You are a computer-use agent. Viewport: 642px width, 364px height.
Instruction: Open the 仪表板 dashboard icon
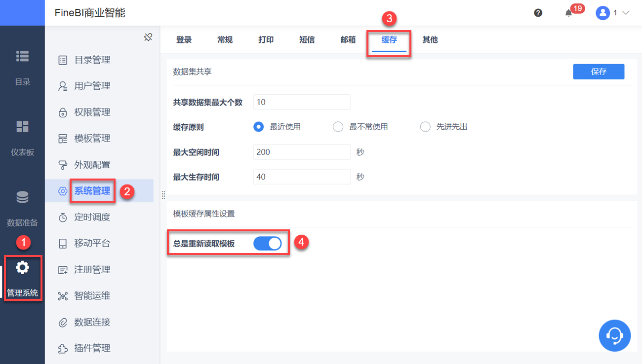coord(22,127)
